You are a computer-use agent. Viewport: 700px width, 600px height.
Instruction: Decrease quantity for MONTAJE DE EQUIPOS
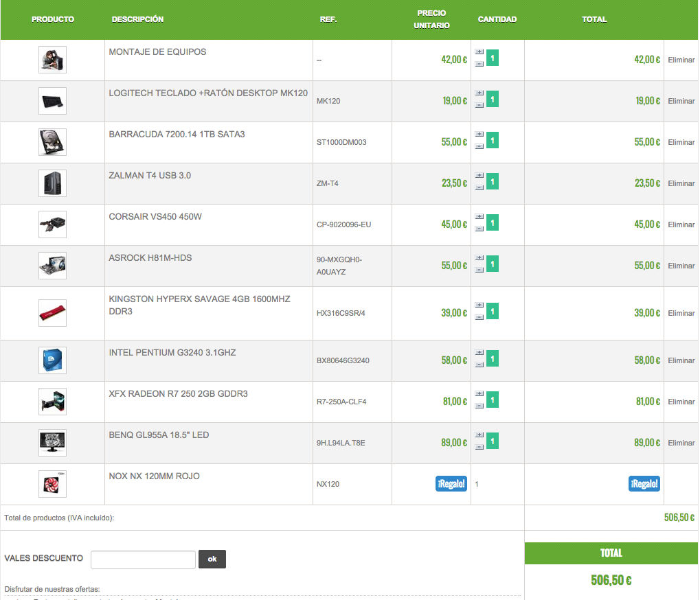click(x=479, y=64)
